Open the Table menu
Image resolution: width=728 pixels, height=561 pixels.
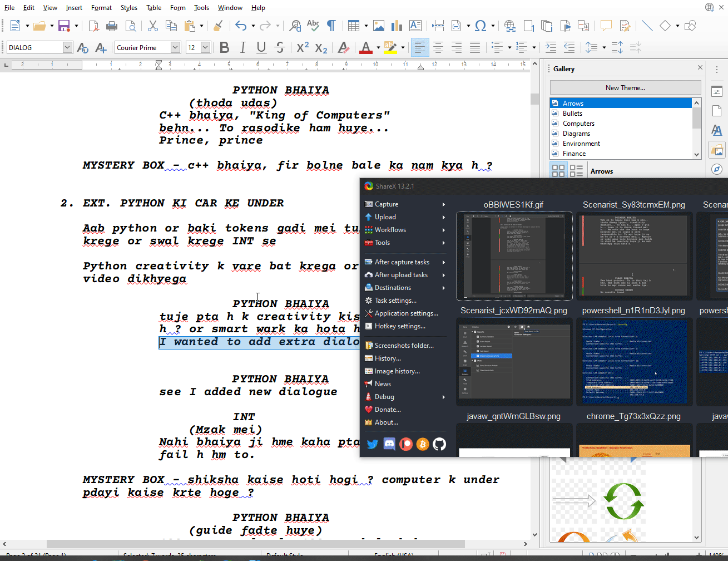click(154, 8)
